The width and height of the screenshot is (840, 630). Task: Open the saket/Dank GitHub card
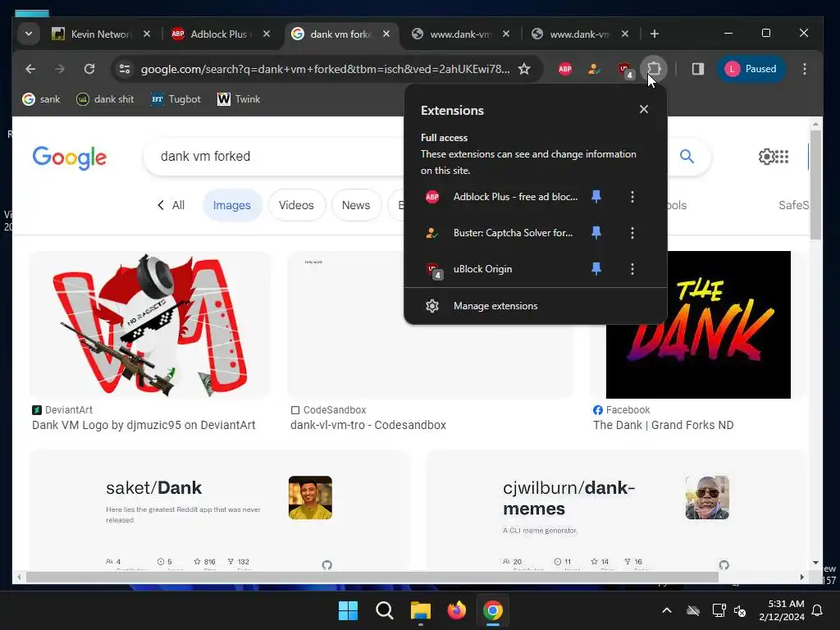click(219, 510)
